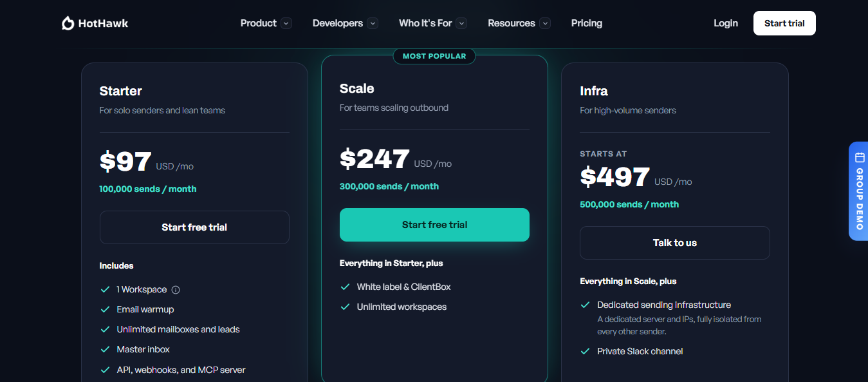Click the 'Everything in Starter, plus' label

point(391,263)
